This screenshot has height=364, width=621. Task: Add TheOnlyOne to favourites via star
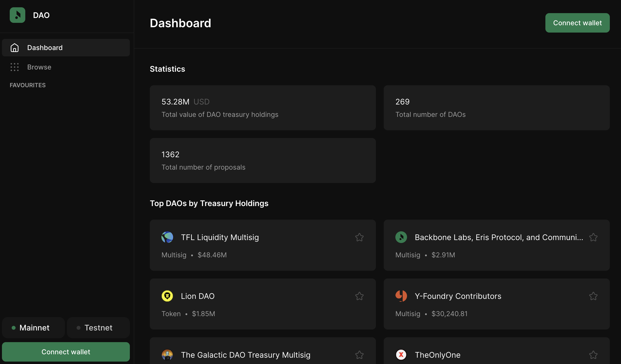point(593,355)
